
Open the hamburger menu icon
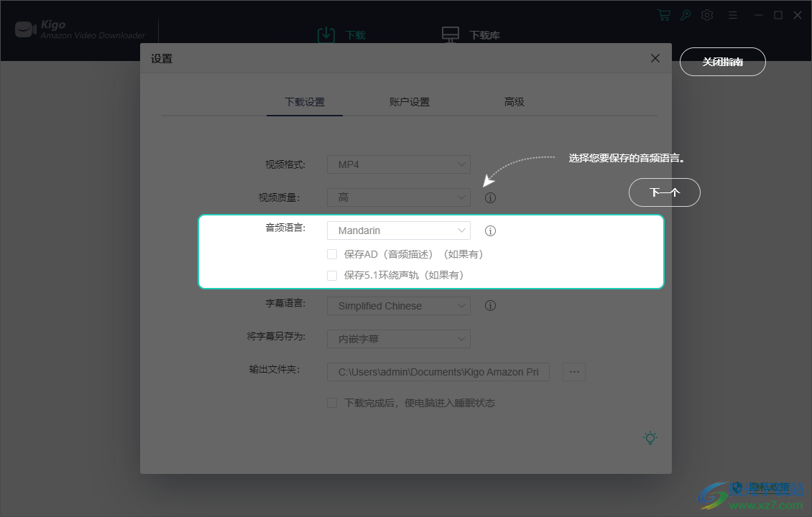(732, 15)
